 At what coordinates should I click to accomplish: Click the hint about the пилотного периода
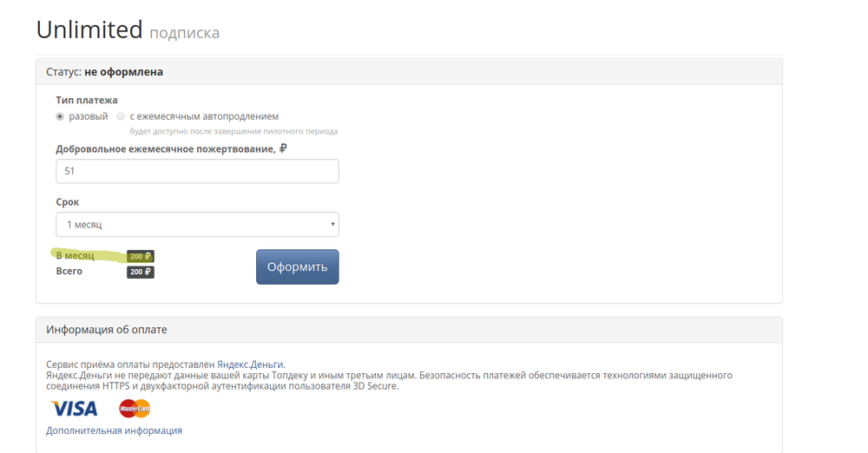coord(233,131)
